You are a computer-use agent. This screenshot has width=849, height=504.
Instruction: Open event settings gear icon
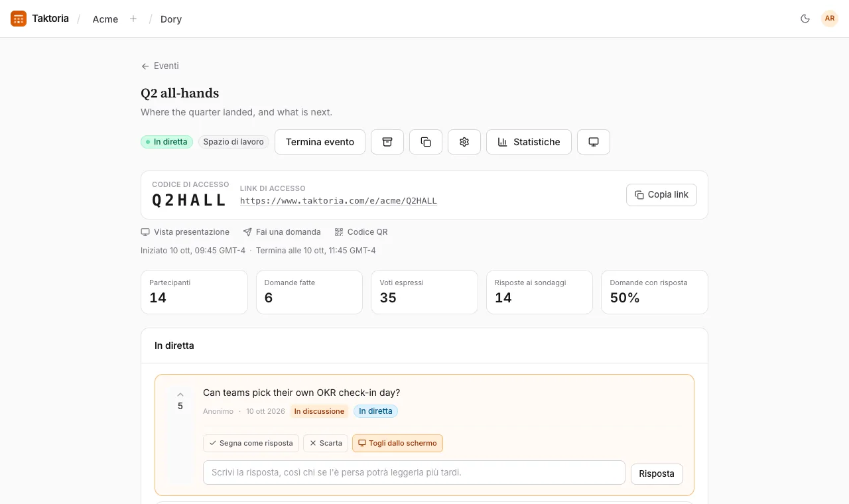pos(464,142)
